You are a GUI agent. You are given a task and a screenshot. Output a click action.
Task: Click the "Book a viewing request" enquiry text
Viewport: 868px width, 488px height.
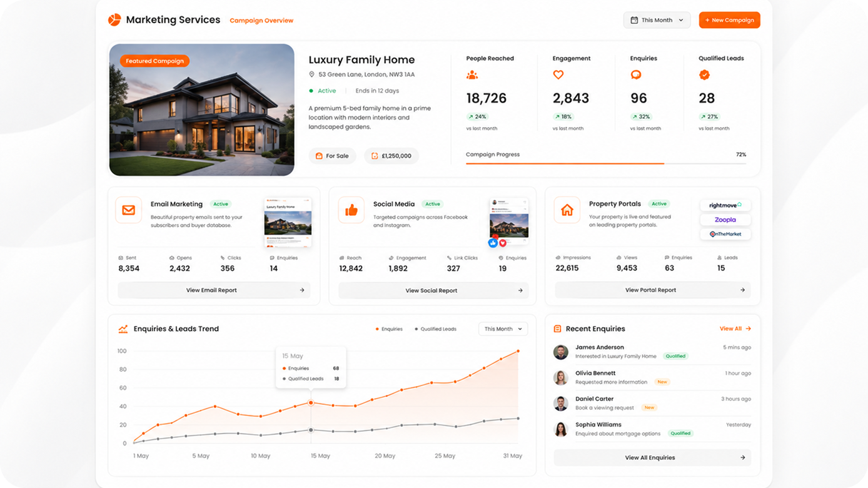[605, 407]
